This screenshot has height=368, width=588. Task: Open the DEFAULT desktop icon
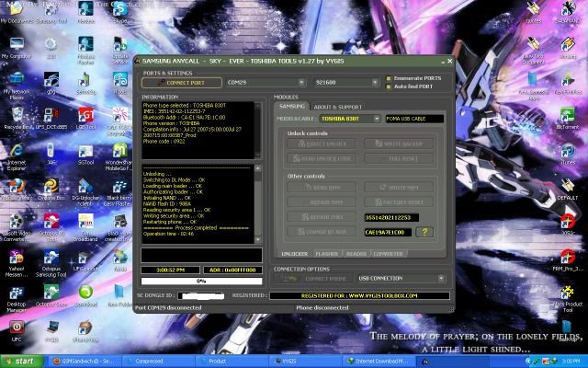[568, 190]
